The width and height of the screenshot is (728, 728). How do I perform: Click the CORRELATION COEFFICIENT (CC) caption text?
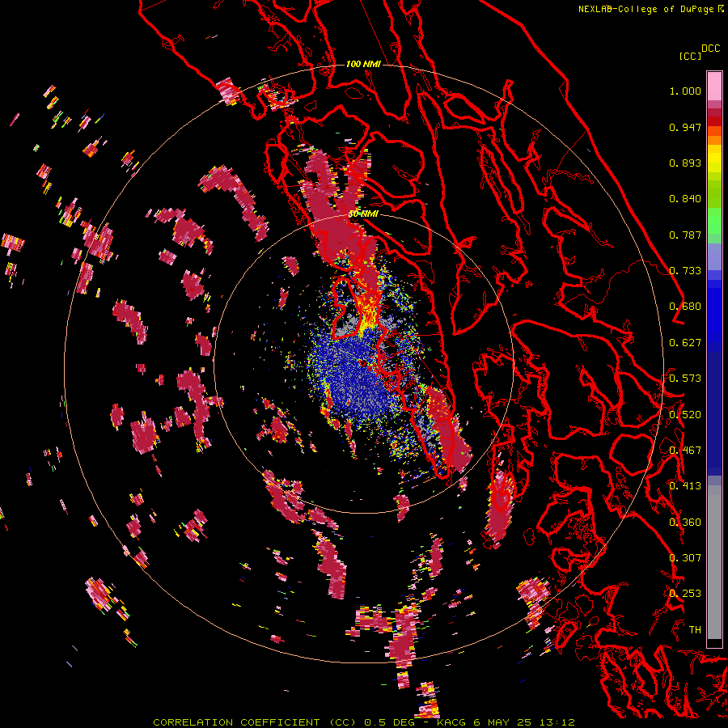coord(254,722)
